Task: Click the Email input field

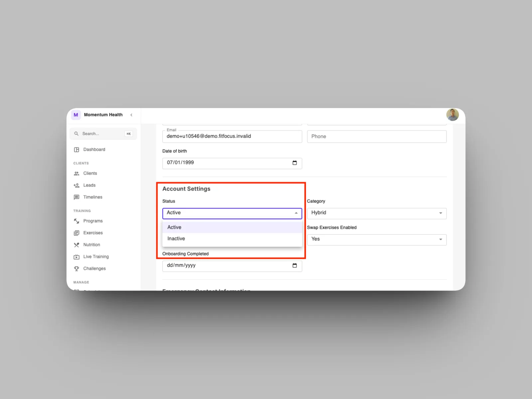Action: pyautogui.click(x=232, y=136)
